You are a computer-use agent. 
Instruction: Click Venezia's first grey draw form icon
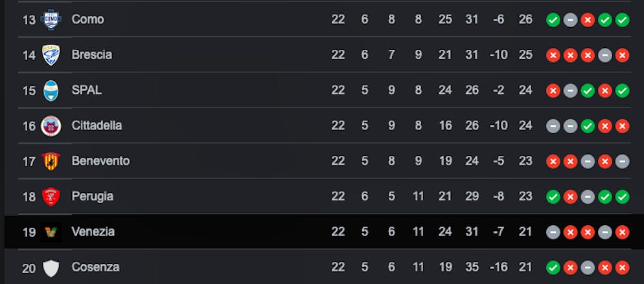tap(553, 232)
